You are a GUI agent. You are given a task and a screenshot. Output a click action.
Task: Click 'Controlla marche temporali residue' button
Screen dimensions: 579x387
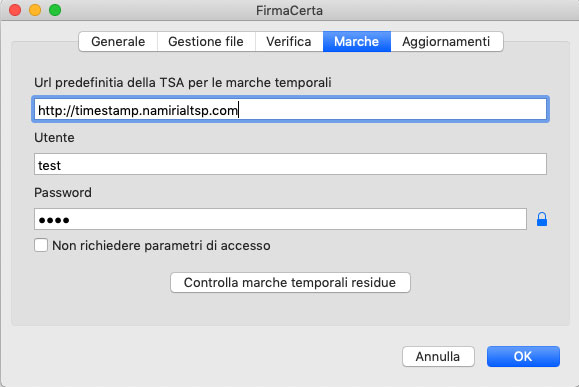290,282
